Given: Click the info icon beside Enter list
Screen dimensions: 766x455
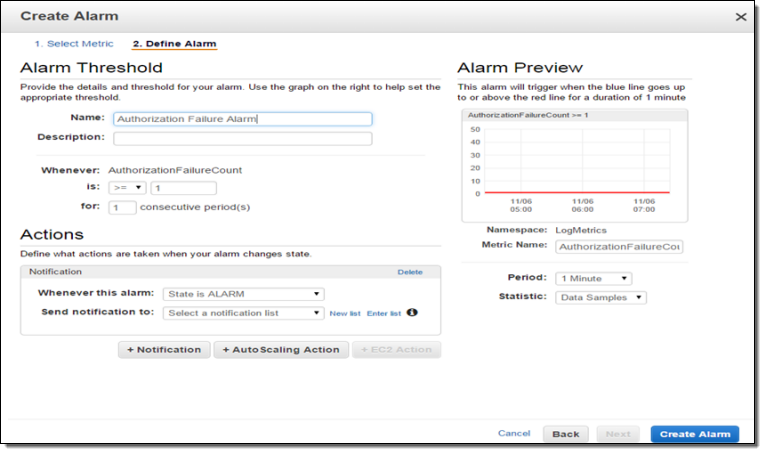Looking at the screenshot, I should coord(412,313).
